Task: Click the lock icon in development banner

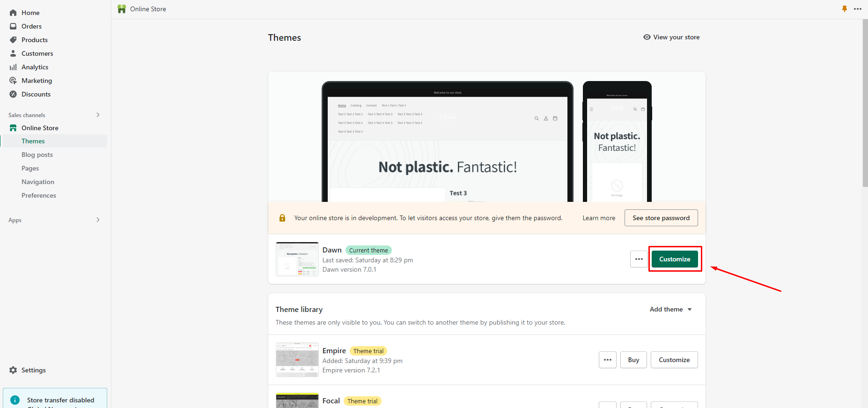Action: [x=282, y=218]
